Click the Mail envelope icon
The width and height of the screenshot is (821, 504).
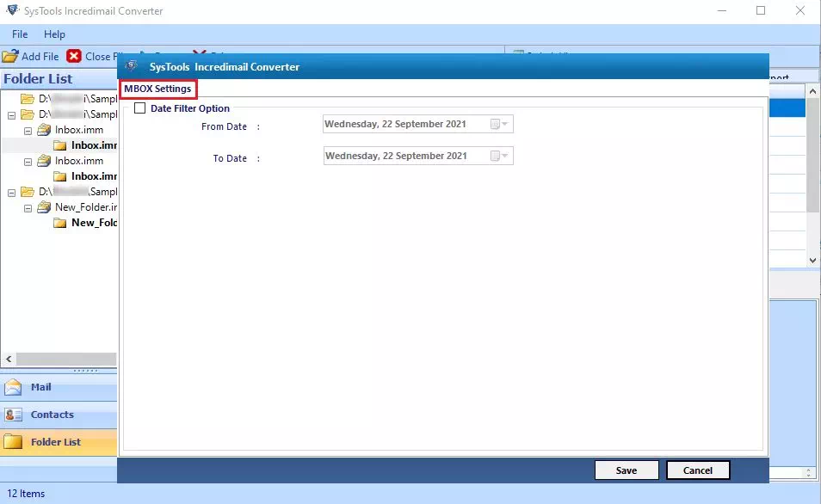[13, 387]
